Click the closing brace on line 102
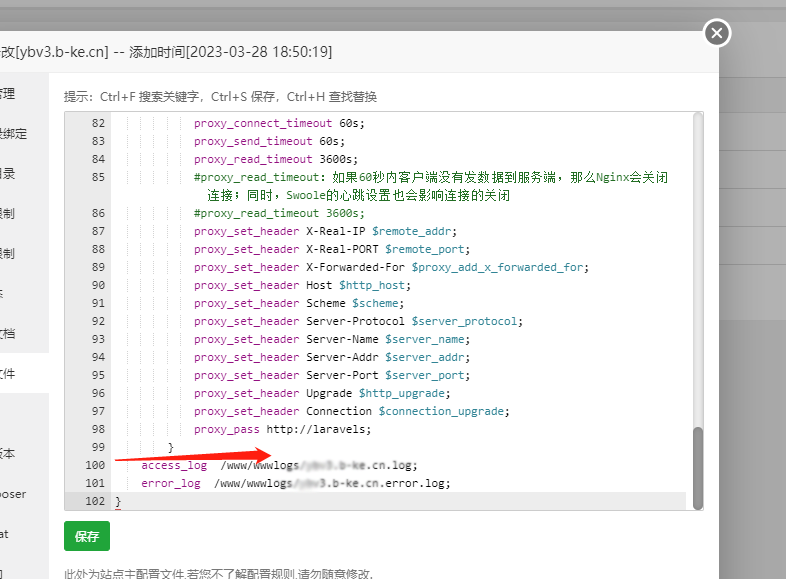 (118, 502)
